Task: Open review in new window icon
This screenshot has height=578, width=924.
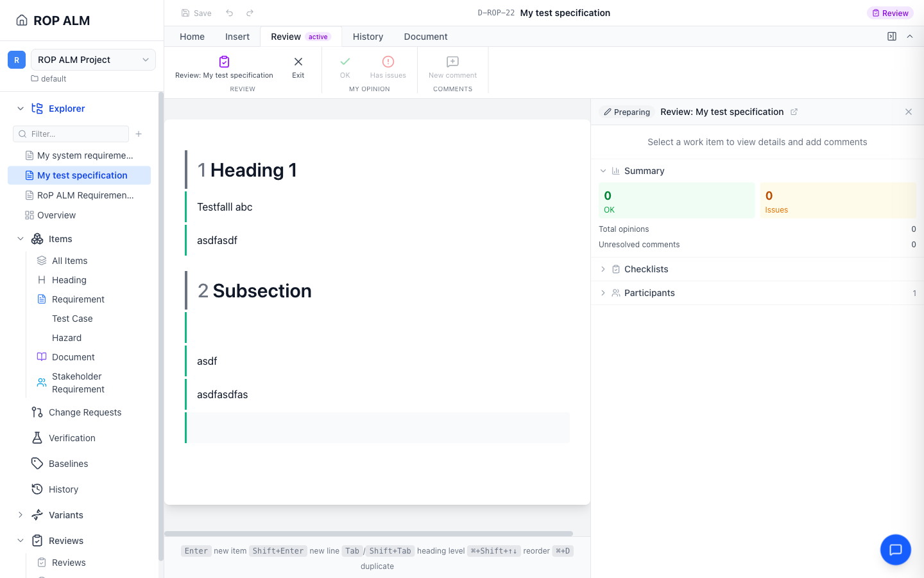Action: [794, 112]
